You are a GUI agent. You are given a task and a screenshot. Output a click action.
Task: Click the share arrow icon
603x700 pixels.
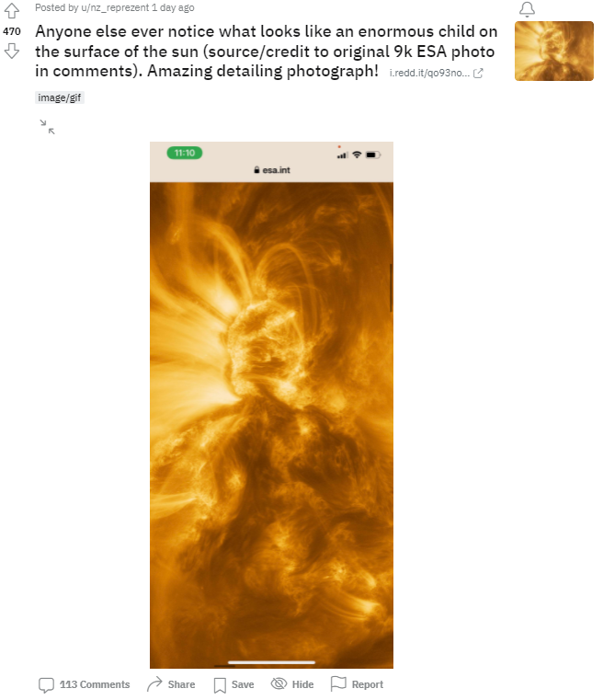pyautogui.click(x=154, y=684)
